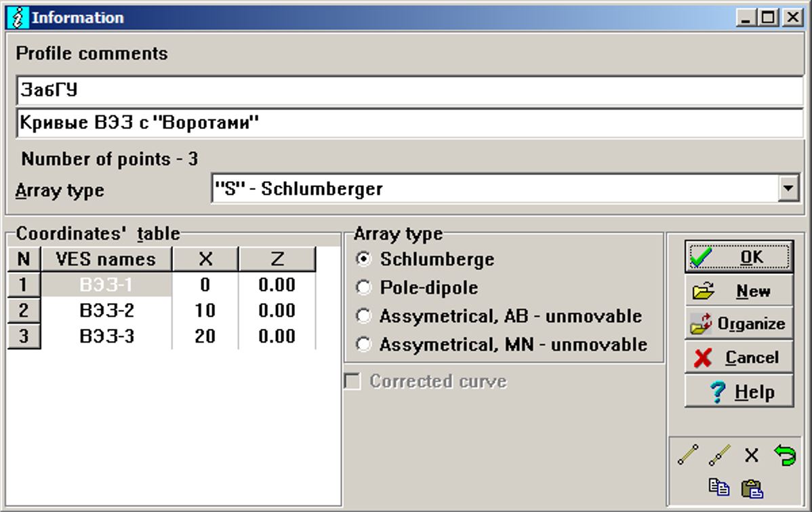
Task: Toggle the Corrected curve checkbox
Action: click(x=352, y=381)
